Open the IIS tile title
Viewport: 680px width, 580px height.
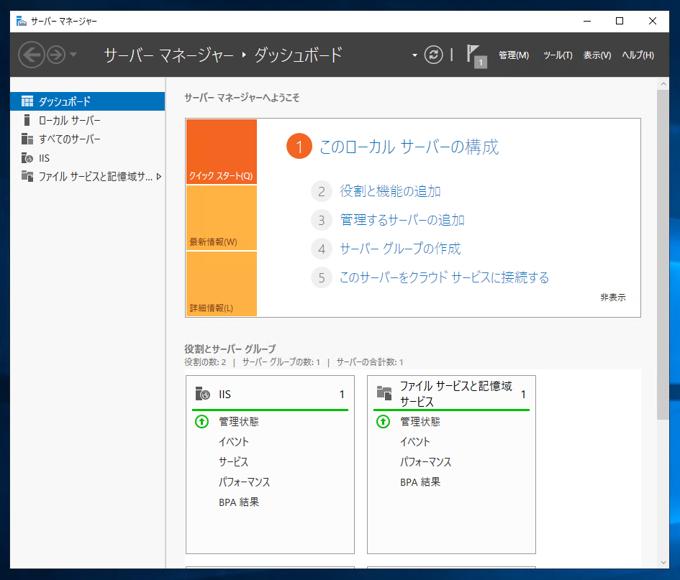click(225, 394)
